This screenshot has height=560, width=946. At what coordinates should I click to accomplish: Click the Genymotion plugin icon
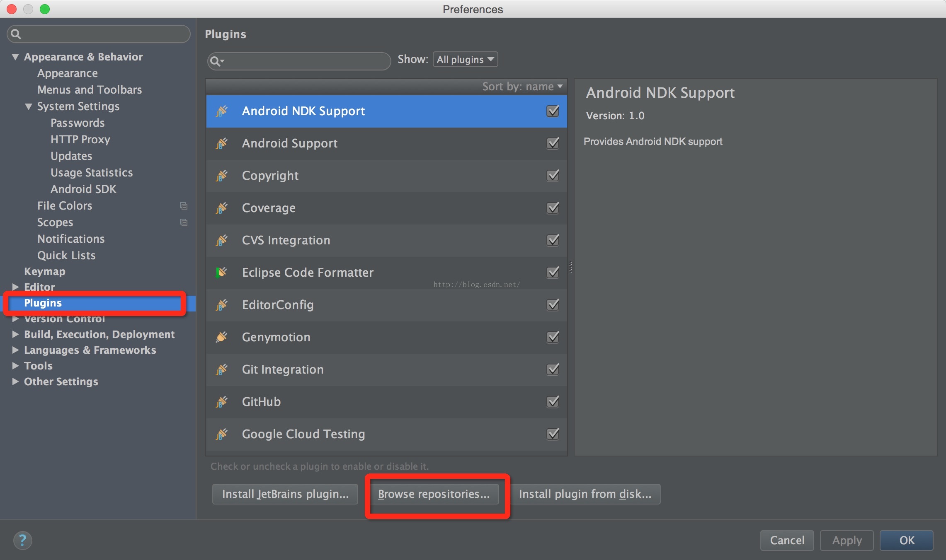[221, 337]
